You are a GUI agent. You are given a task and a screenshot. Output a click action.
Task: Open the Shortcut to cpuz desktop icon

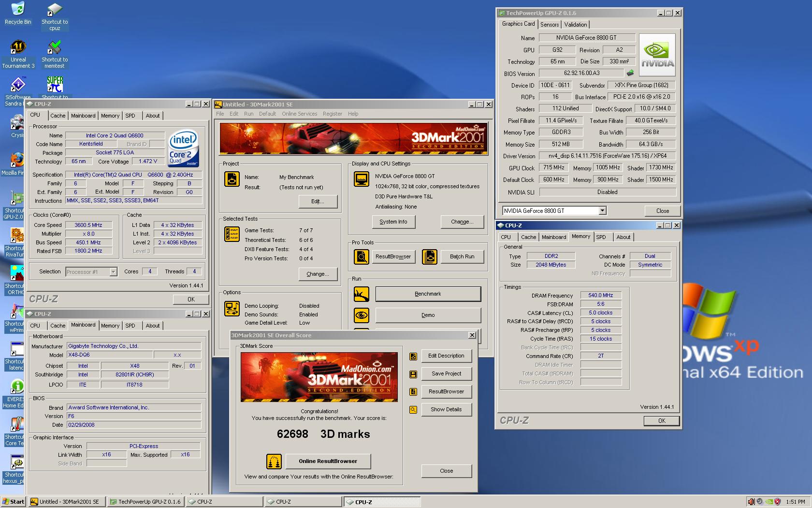pyautogui.click(x=55, y=16)
